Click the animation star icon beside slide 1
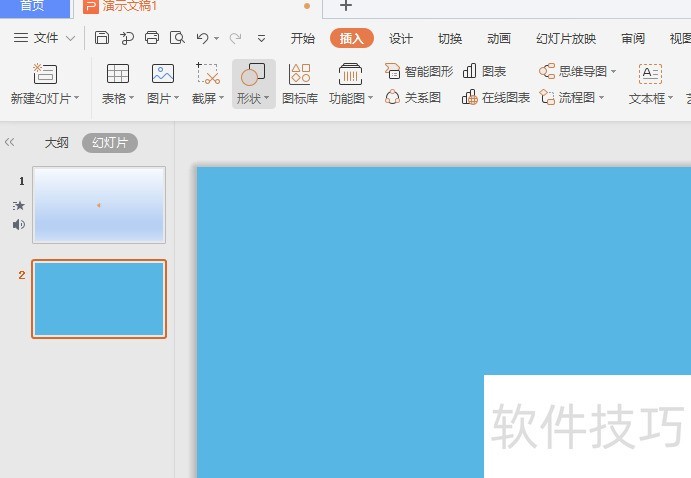691x478 pixels. (x=19, y=206)
